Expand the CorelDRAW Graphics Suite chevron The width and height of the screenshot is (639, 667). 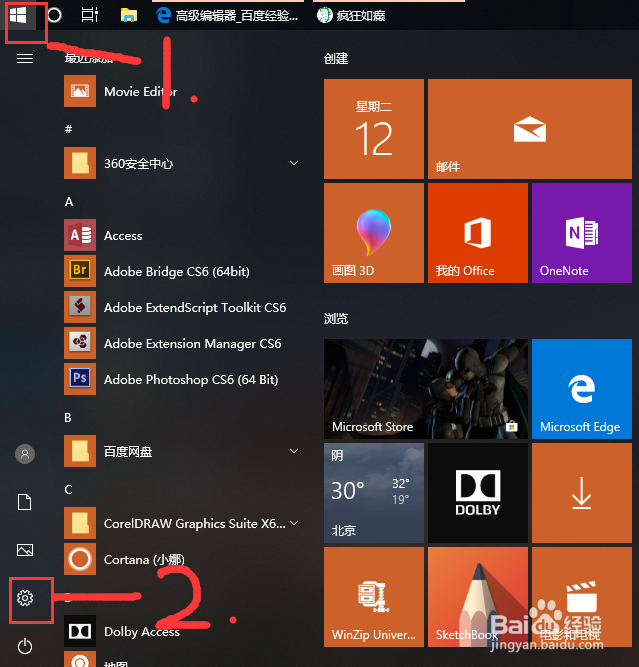(x=294, y=523)
